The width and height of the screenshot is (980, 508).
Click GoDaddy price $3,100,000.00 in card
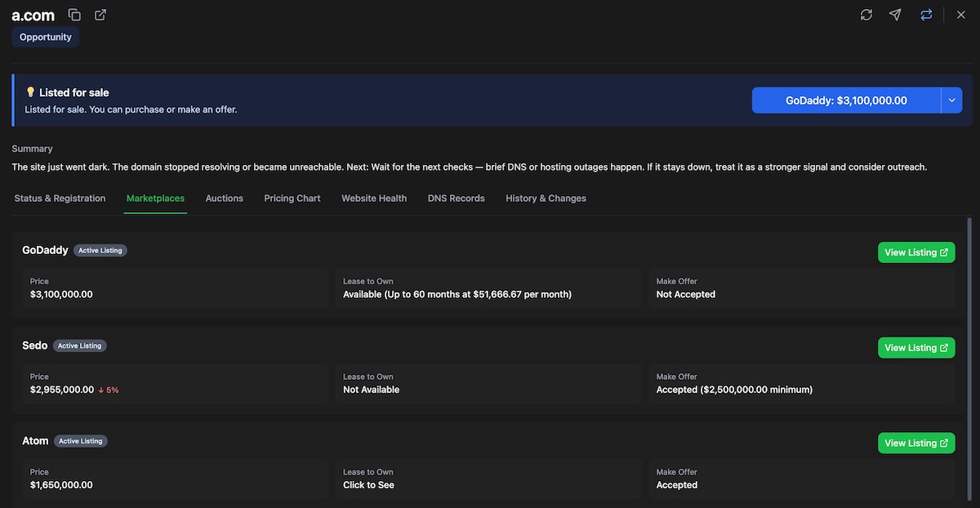[x=61, y=294]
